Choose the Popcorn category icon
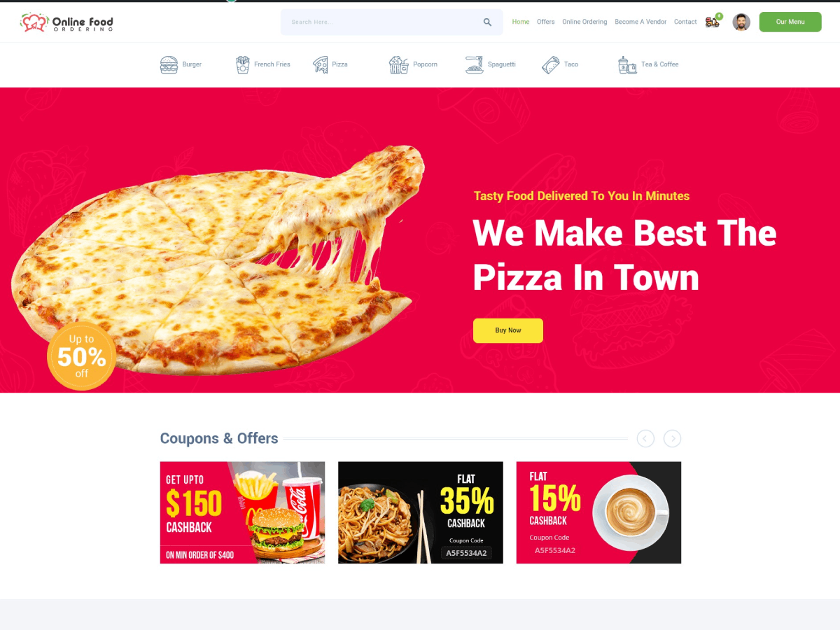840x630 pixels. click(399, 64)
